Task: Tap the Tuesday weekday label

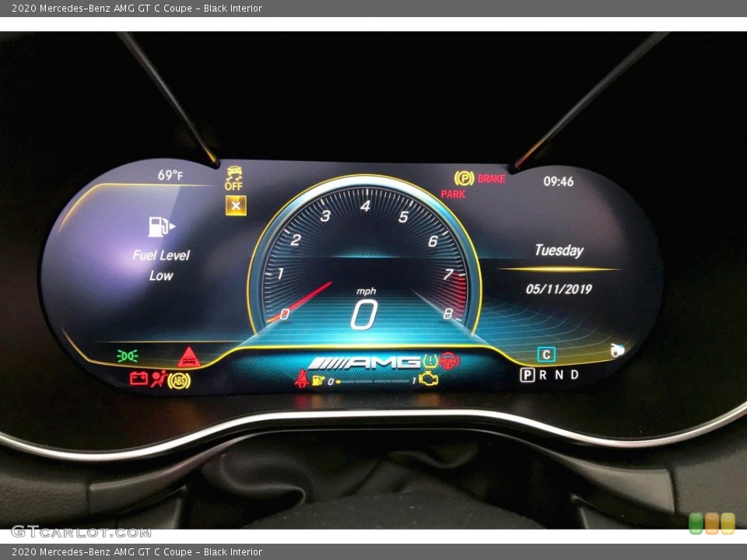Action: click(x=559, y=250)
